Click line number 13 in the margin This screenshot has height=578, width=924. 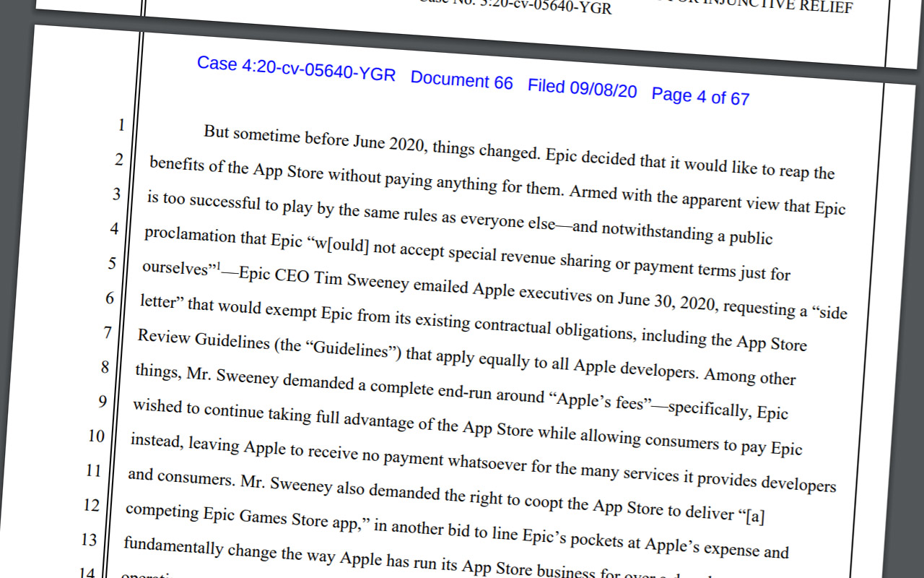89,540
